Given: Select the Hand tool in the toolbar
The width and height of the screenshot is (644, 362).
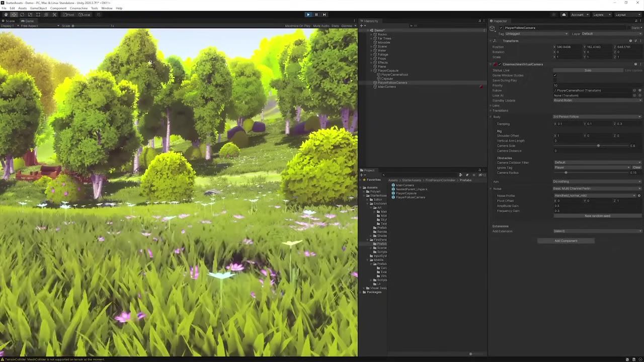Looking at the screenshot, I should coord(6,15).
